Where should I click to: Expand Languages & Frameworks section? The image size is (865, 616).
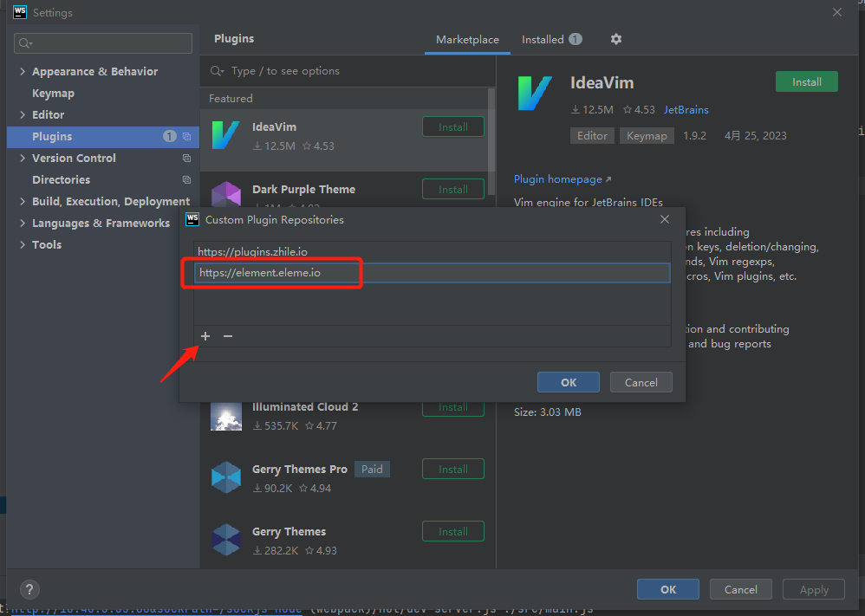coord(23,223)
